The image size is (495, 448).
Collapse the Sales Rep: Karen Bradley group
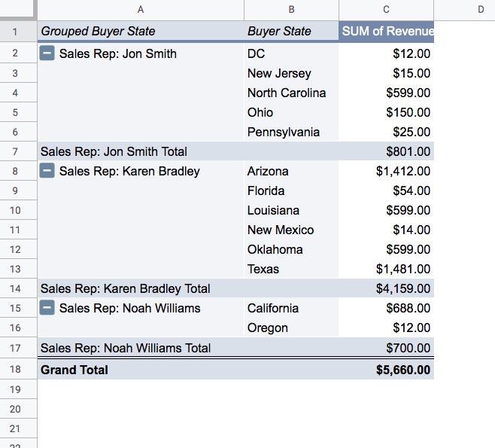coord(47,171)
